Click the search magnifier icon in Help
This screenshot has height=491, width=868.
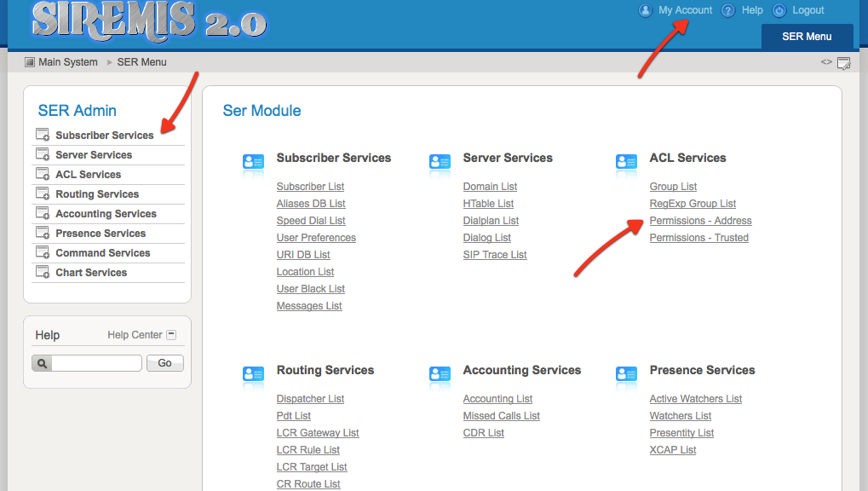tap(41, 363)
